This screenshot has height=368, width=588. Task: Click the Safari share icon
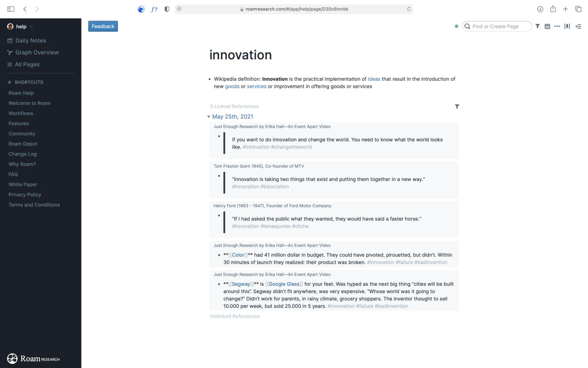tap(553, 9)
